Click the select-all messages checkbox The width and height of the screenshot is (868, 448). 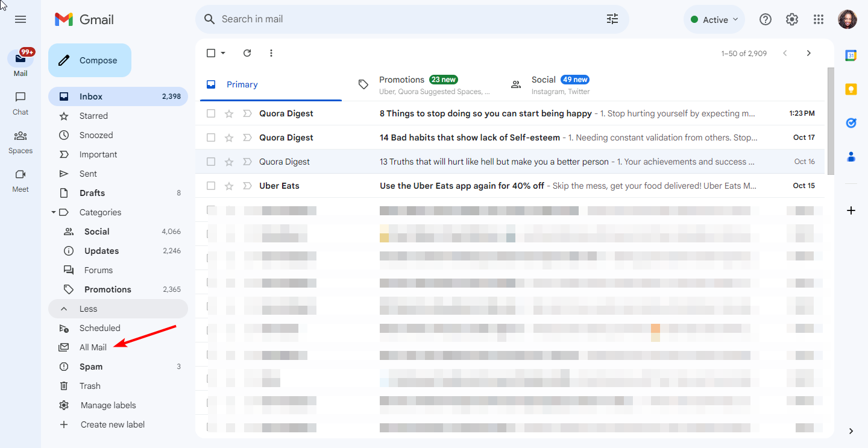click(x=211, y=53)
